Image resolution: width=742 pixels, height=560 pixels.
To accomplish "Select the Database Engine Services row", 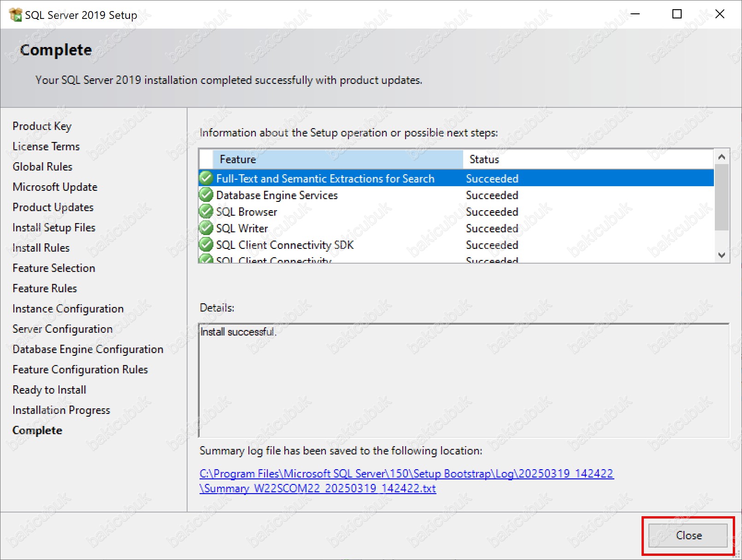I will point(456,195).
